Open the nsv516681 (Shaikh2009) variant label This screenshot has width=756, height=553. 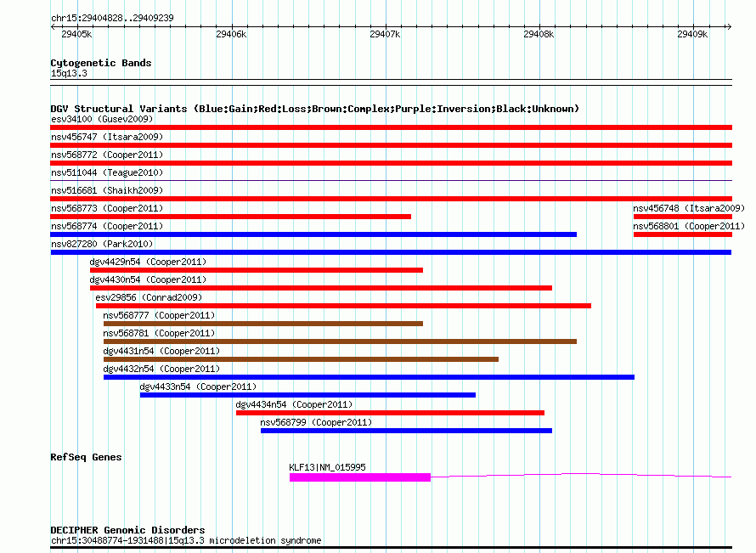click(107, 190)
